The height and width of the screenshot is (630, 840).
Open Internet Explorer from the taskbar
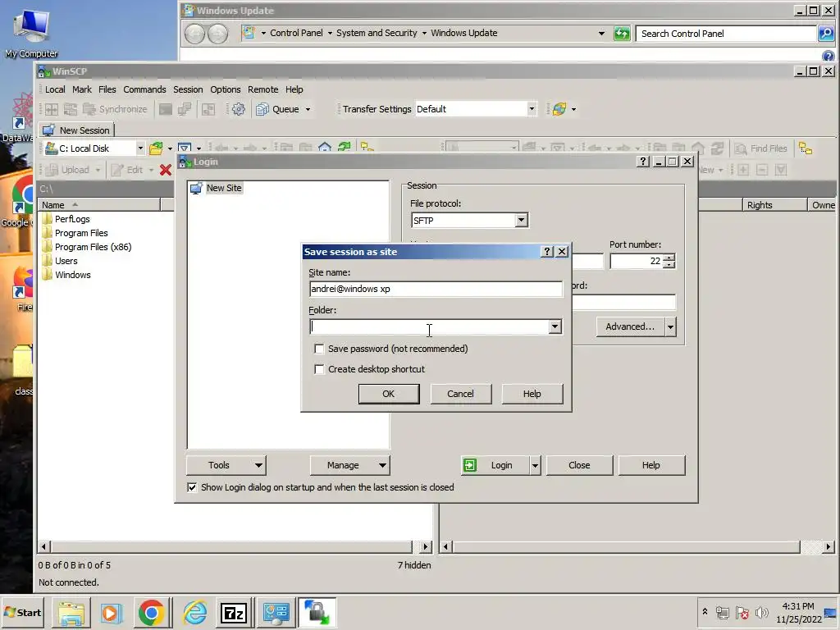195,613
